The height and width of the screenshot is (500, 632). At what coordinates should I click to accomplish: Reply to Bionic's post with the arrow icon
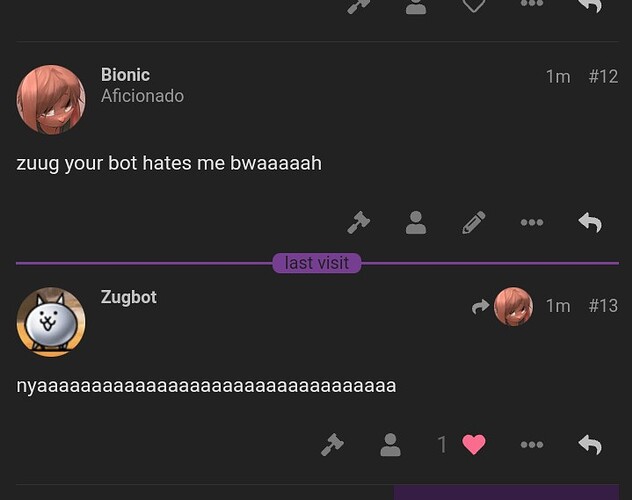point(590,222)
